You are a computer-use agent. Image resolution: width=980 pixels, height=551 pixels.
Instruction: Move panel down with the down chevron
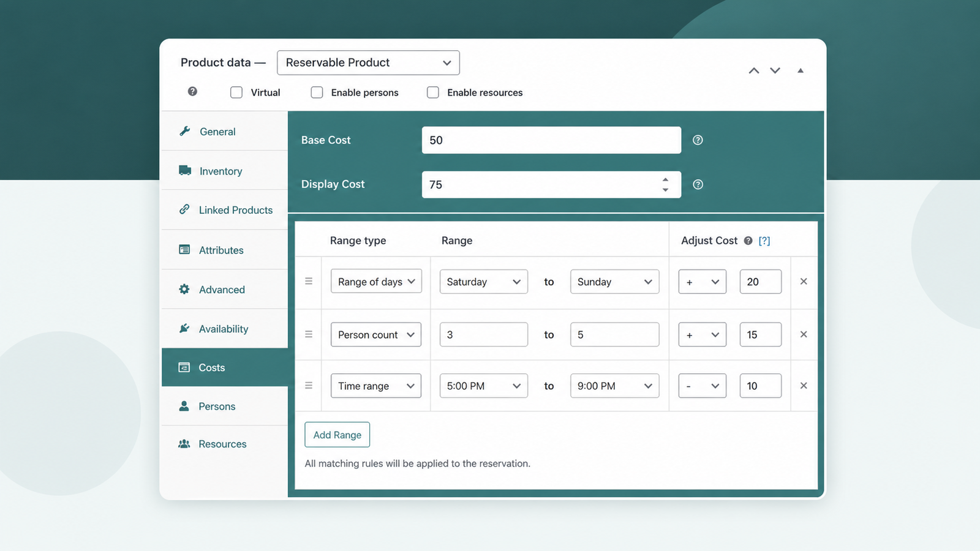pyautogui.click(x=775, y=70)
